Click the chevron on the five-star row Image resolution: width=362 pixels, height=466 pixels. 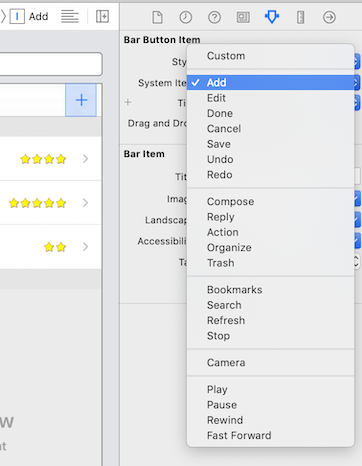coord(85,203)
